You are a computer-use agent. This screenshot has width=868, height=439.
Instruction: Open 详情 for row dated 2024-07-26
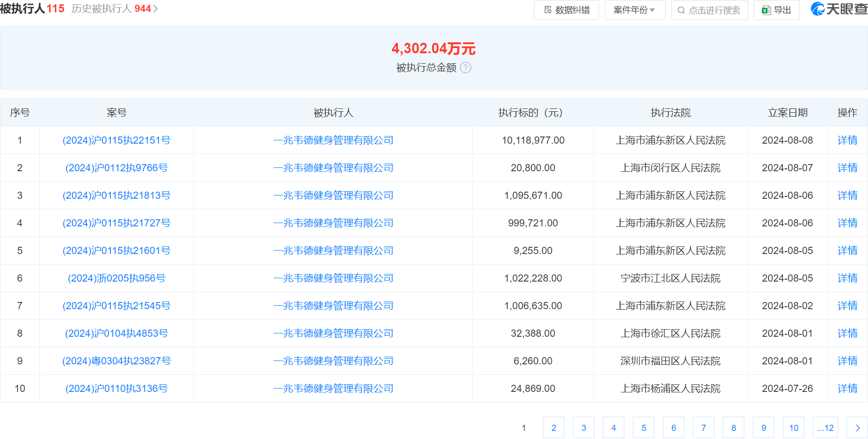point(848,389)
